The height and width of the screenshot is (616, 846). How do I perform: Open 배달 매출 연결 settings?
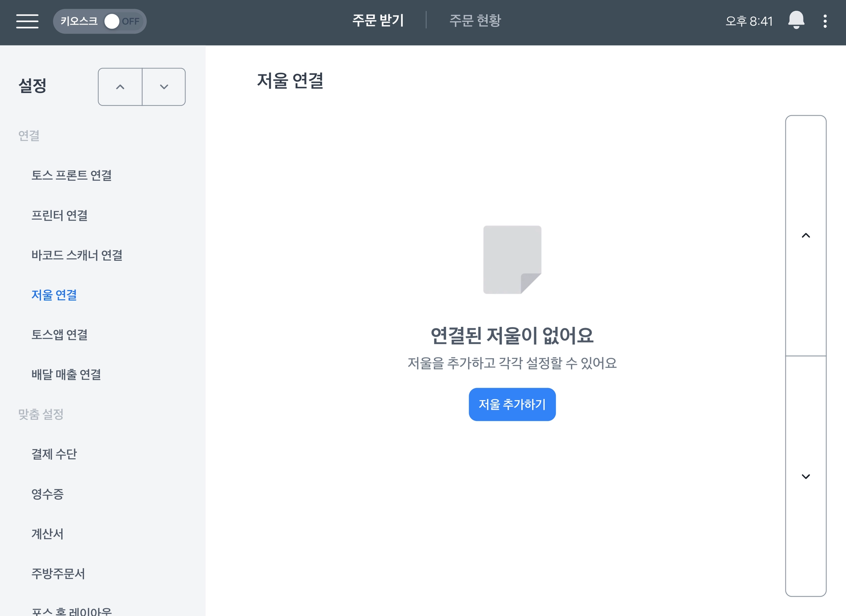pos(66,374)
